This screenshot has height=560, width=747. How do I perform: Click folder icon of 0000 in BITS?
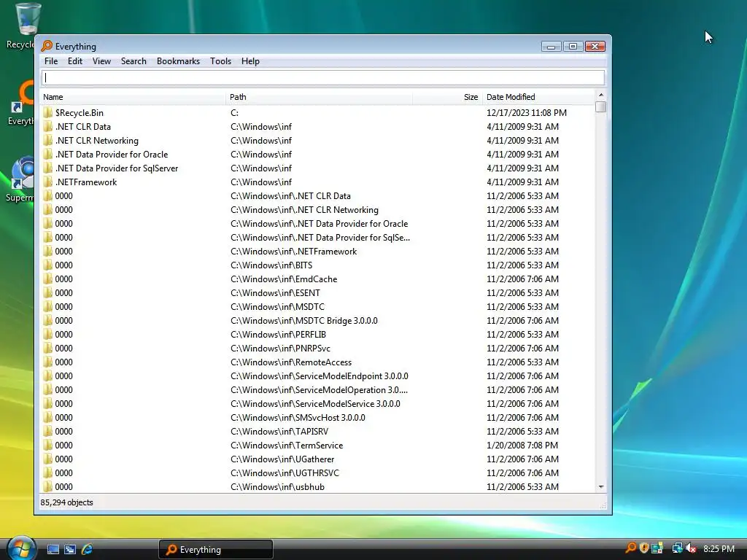[47, 265]
